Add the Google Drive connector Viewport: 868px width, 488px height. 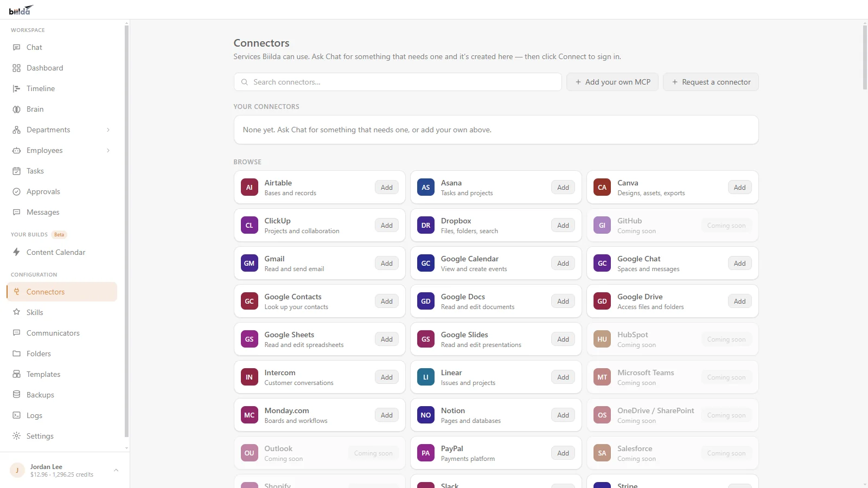coord(739,301)
